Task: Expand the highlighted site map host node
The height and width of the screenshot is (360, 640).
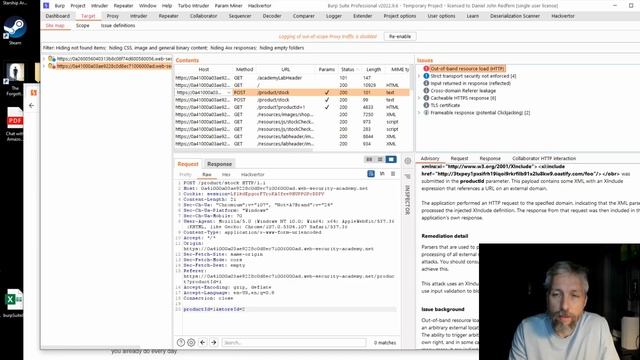Action: point(44,66)
